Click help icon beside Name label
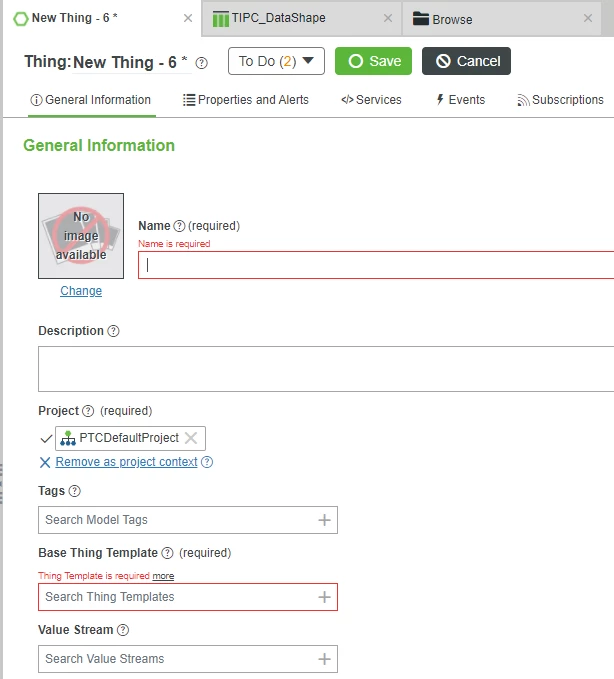Viewport: 614px width, 679px height. pos(179,226)
